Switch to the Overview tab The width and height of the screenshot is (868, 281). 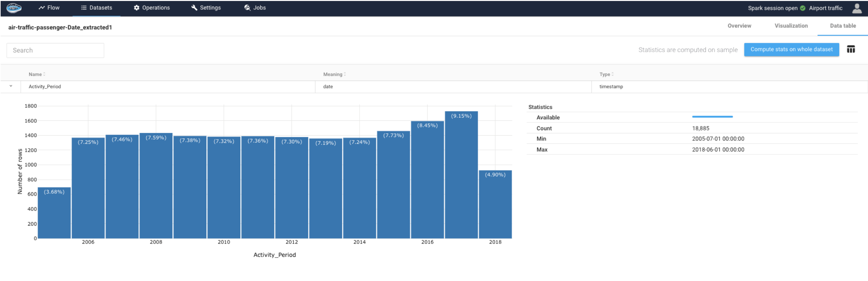pos(739,26)
